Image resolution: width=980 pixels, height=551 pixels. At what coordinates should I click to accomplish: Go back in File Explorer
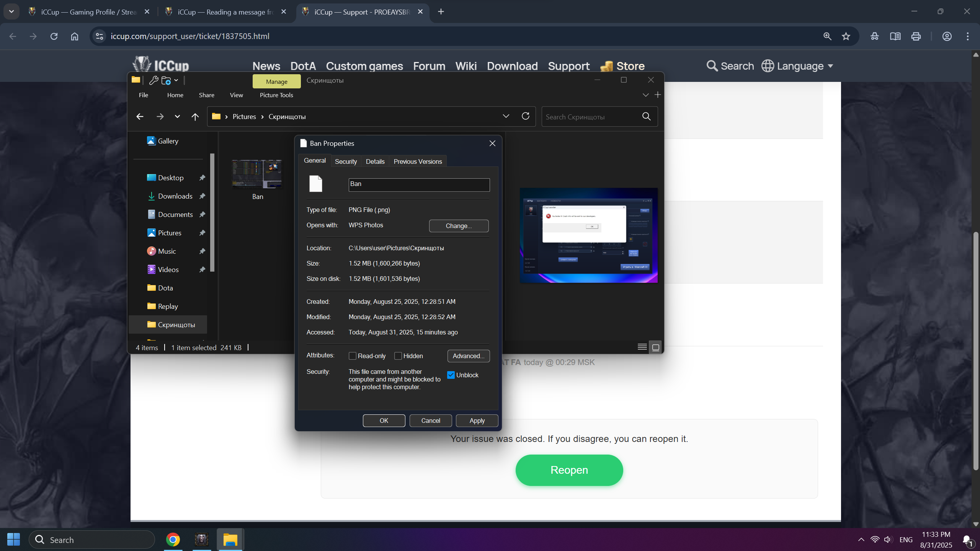pyautogui.click(x=140, y=117)
